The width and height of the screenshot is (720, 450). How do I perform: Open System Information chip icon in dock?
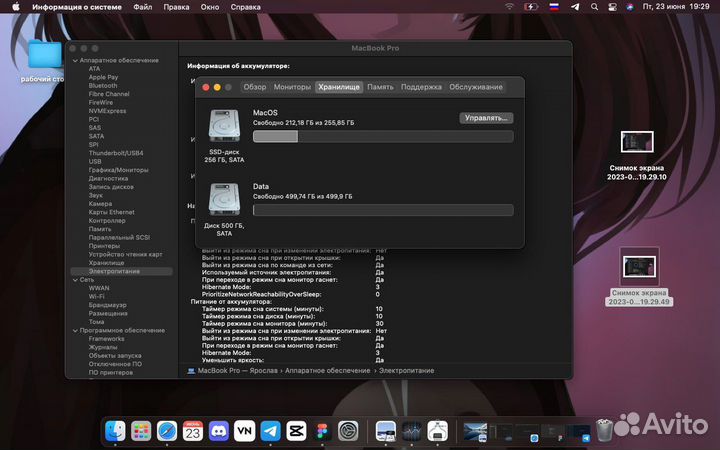pos(438,431)
